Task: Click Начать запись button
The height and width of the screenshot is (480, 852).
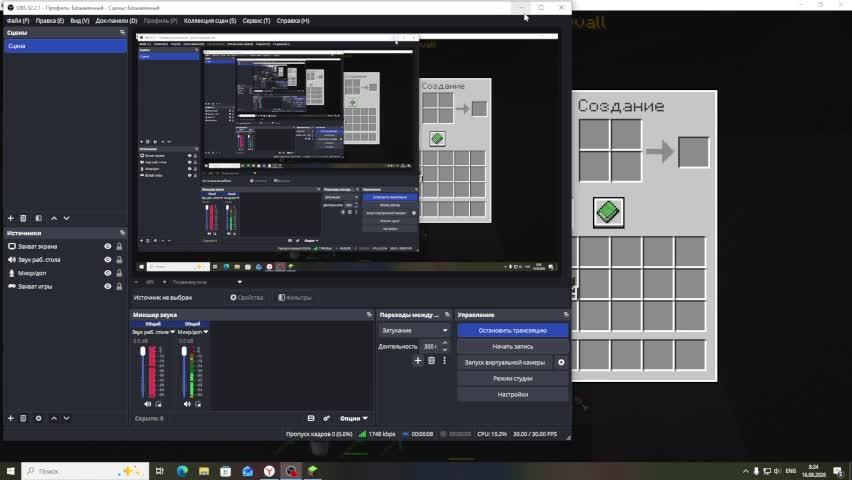Action: 512,346
